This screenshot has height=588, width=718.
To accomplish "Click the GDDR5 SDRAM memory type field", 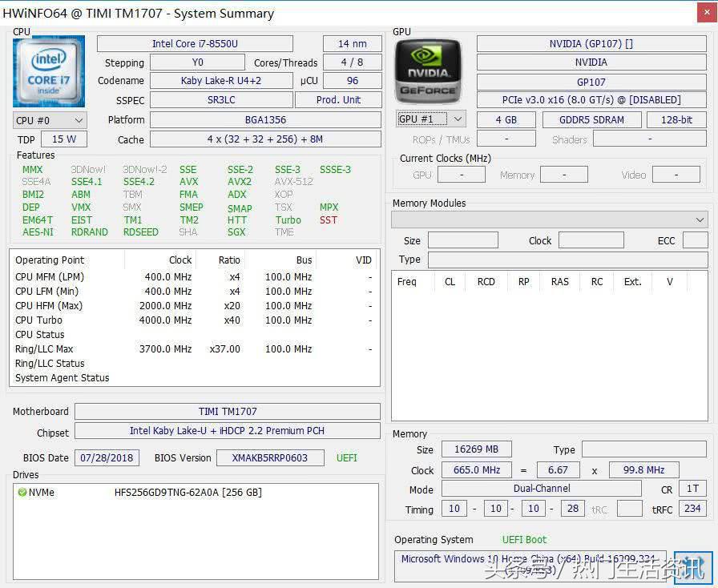I will click(x=592, y=120).
